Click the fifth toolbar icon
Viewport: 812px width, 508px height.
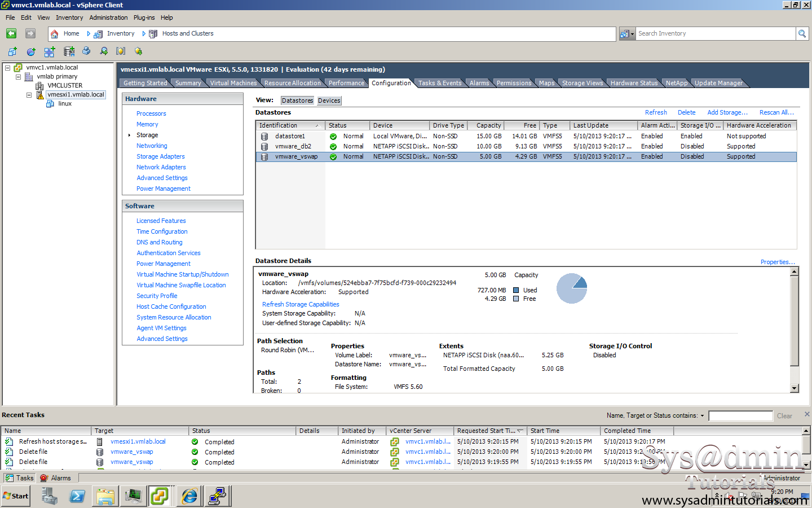click(x=86, y=51)
